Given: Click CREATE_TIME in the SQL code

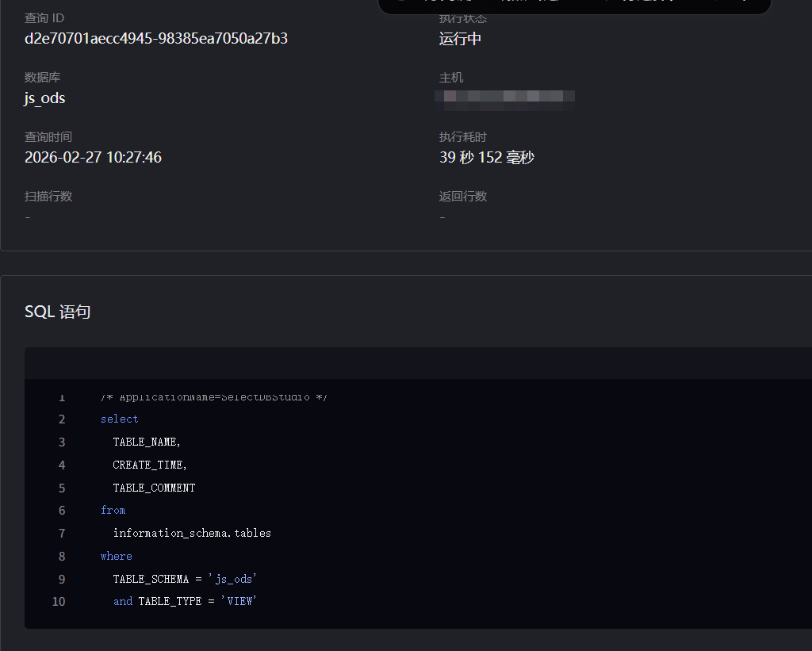Looking at the screenshot, I should coord(150,465).
